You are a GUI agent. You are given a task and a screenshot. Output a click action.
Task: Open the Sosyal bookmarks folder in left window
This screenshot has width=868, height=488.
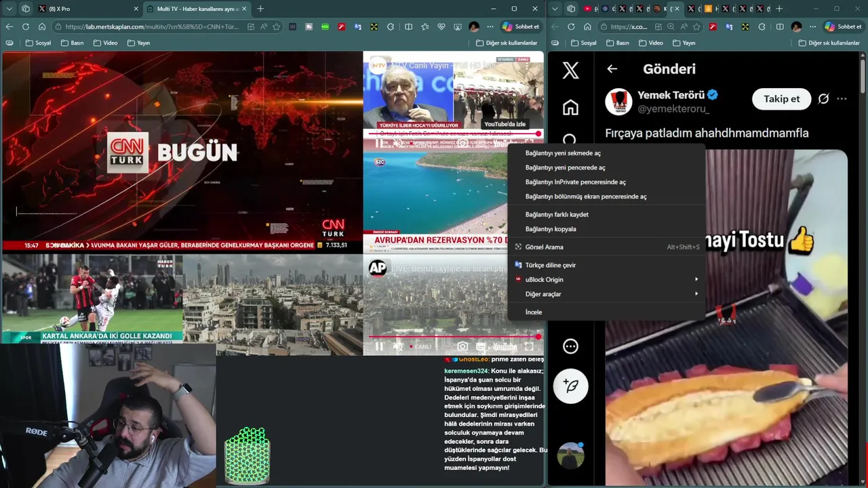39,43
